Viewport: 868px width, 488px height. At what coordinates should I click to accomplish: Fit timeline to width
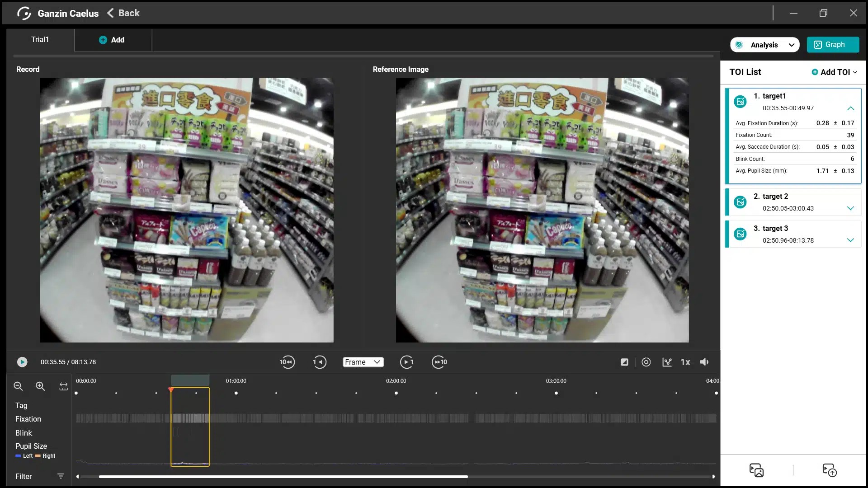tap(63, 386)
